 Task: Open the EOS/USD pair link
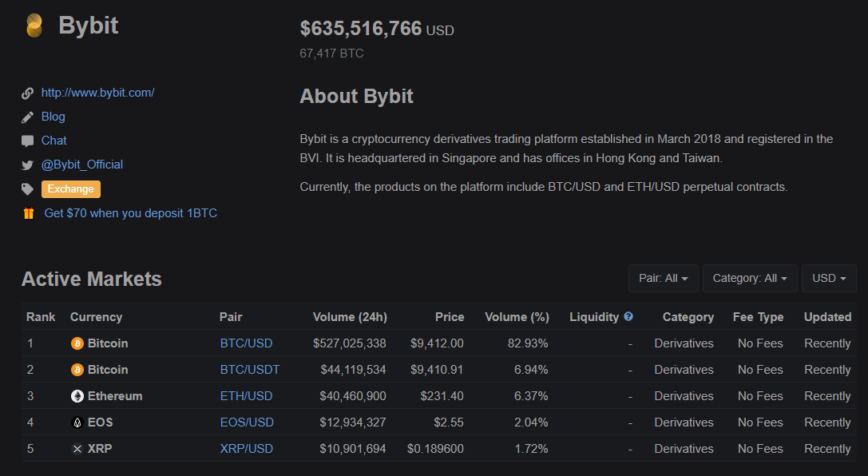coord(247,422)
